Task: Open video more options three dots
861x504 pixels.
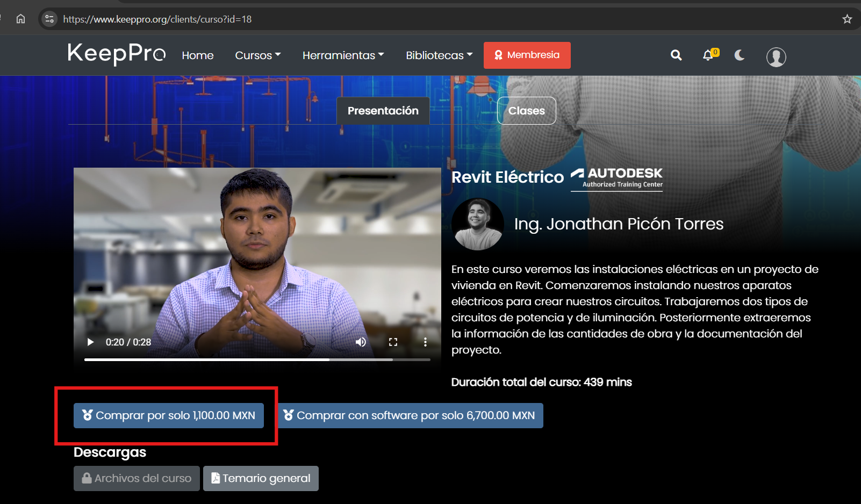Action: (425, 342)
